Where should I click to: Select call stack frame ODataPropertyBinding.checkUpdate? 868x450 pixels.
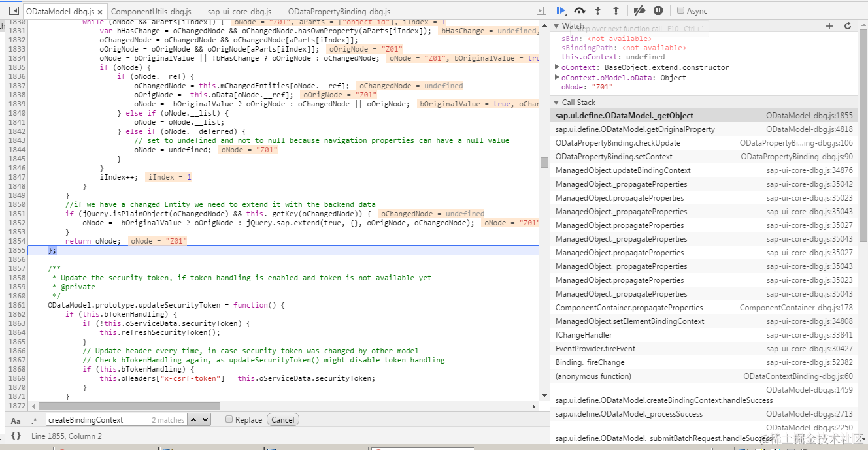tap(704, 143)
